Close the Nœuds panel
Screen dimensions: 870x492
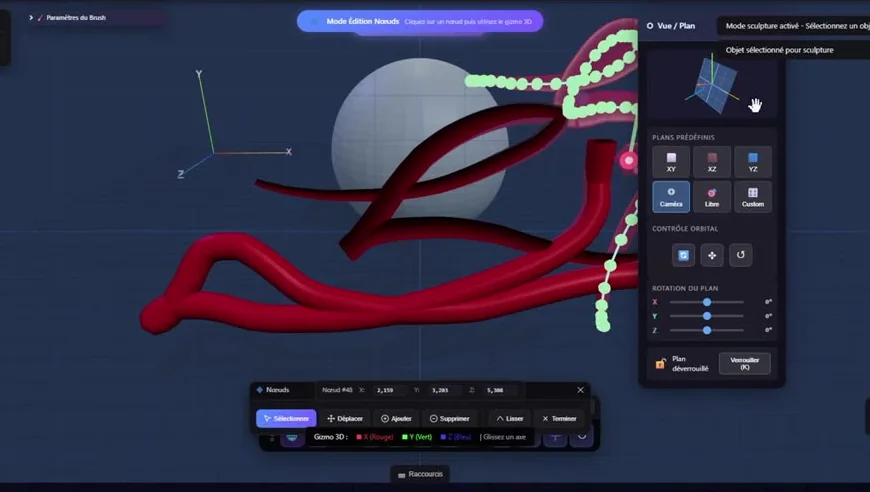coord(580,390)
